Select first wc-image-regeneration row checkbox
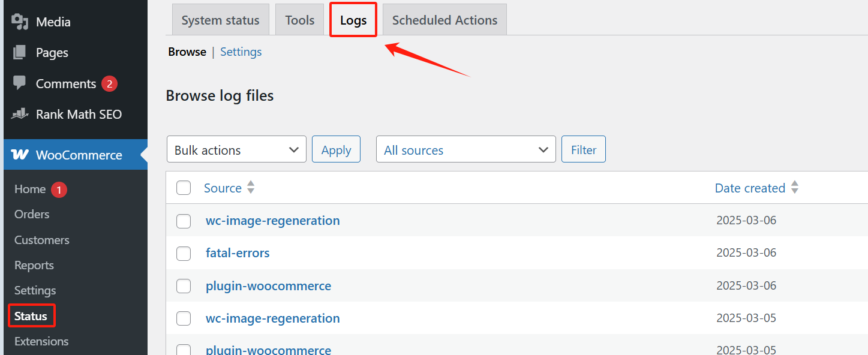 tap(184, 221)
